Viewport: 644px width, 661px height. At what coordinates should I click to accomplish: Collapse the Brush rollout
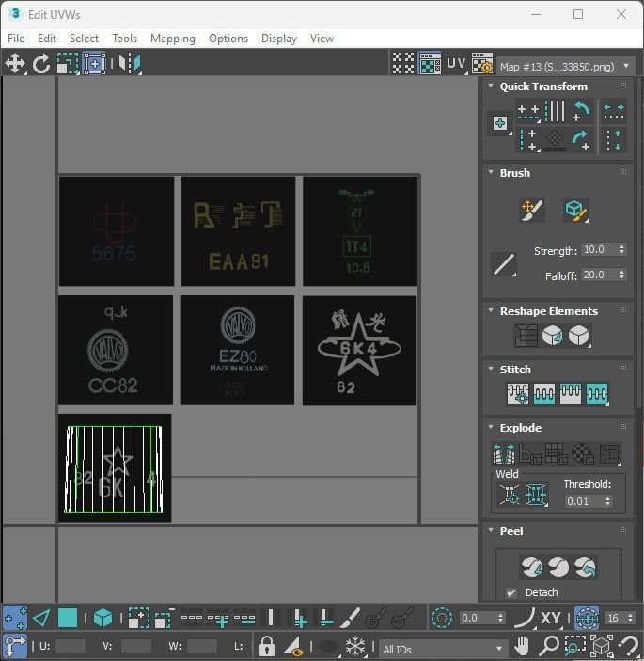tap(491, 172)
